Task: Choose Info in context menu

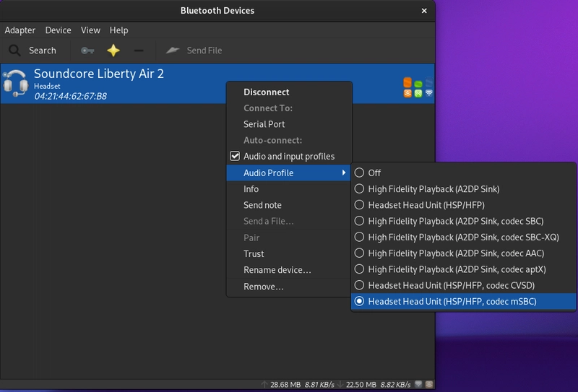Action: pyautogui.click(x=289, y=189)
